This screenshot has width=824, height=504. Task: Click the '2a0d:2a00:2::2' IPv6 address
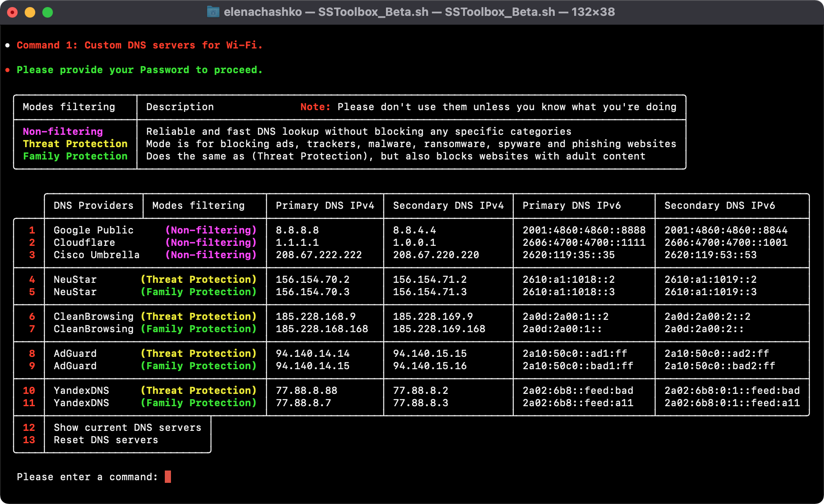[x=708, y=317]
